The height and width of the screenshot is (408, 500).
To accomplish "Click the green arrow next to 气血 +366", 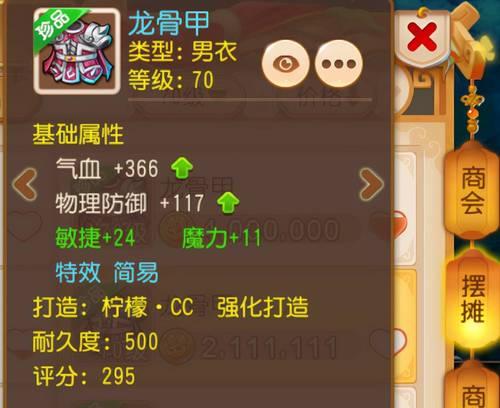I will [x=182, y=168].
